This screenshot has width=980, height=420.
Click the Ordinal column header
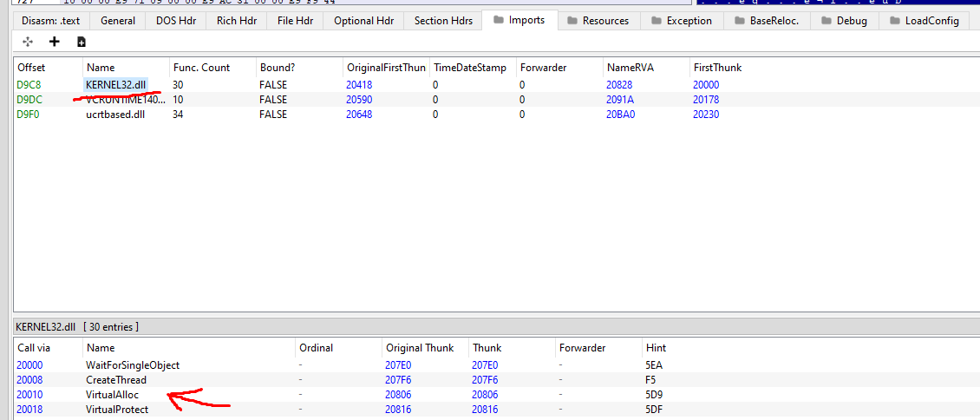(338, 348)
